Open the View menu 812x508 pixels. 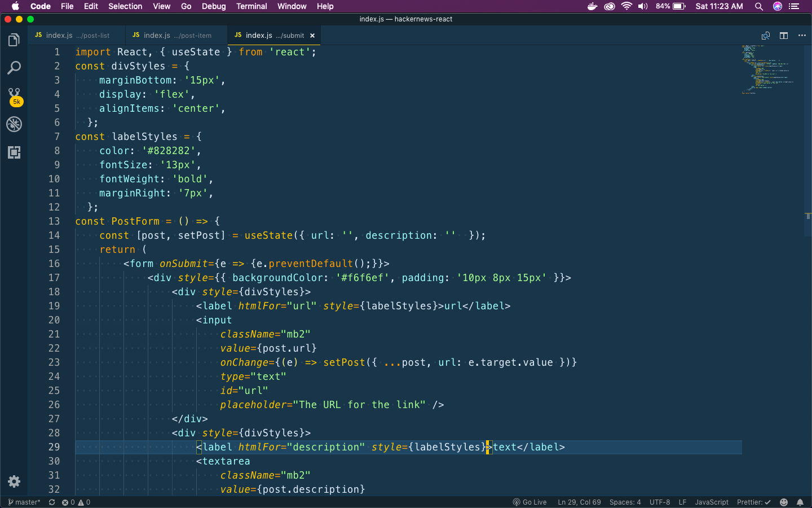point(161,6)
